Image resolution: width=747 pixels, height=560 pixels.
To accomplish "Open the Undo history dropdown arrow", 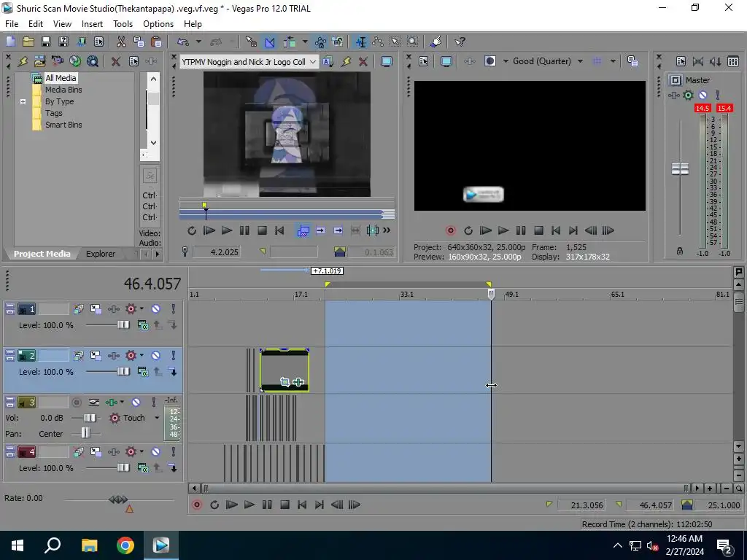I will [x=198, y=42].
